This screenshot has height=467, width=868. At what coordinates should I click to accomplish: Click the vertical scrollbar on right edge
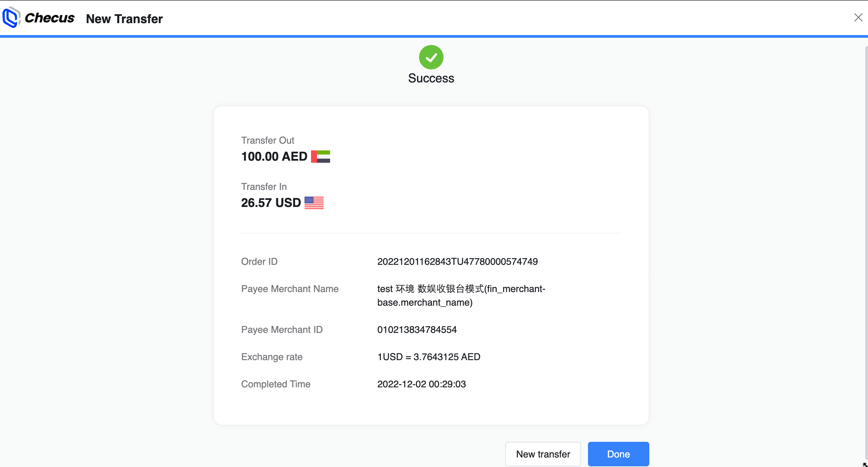(866, 238)
